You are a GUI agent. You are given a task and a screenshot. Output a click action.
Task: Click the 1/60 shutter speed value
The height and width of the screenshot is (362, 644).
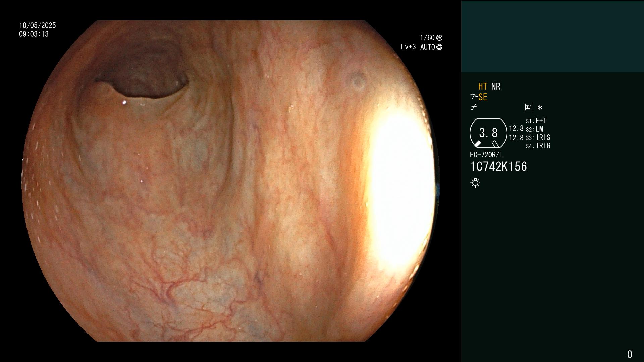click(x=427, y=38)
